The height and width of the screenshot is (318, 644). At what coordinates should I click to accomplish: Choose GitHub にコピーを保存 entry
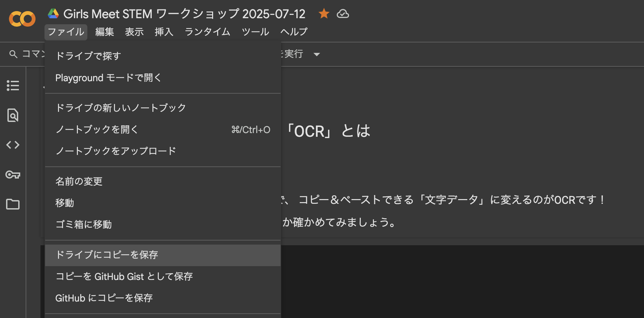104,298
